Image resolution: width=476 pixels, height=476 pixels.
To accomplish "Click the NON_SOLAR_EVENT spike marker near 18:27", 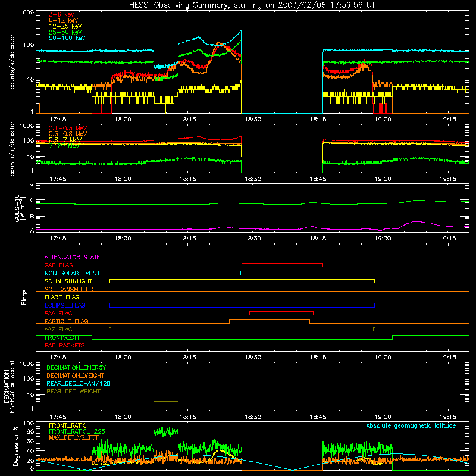I will (240, 273).
